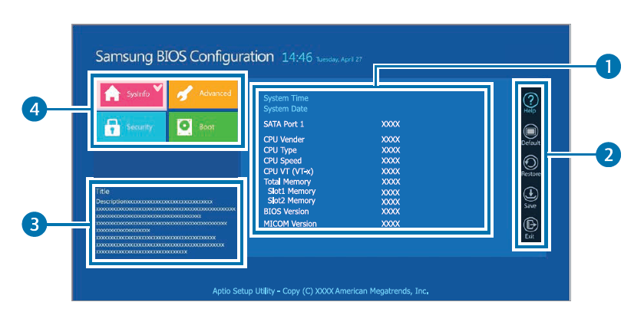Image resolution: width=644 pixels, height=325 pixels.
Task: Click the XXXX value beside Total Memory
Action: (391, 182)
